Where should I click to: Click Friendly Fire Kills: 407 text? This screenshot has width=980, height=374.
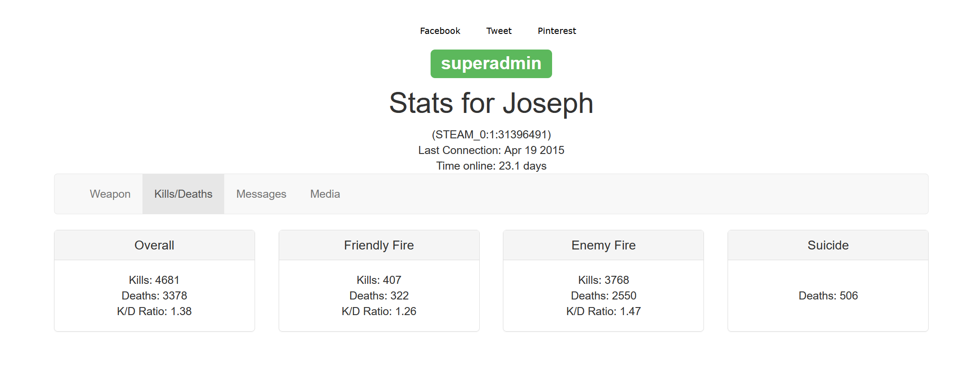coord(379,280)
